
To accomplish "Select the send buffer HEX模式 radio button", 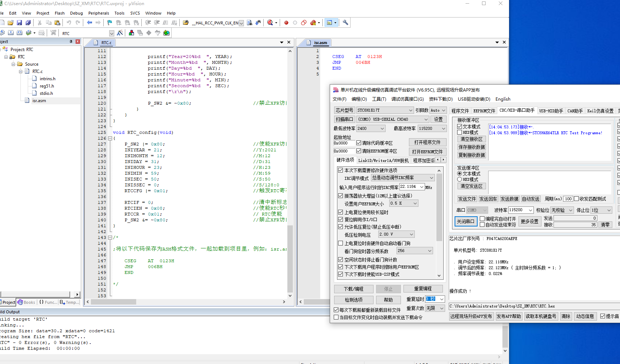I will tap(460, 179).
